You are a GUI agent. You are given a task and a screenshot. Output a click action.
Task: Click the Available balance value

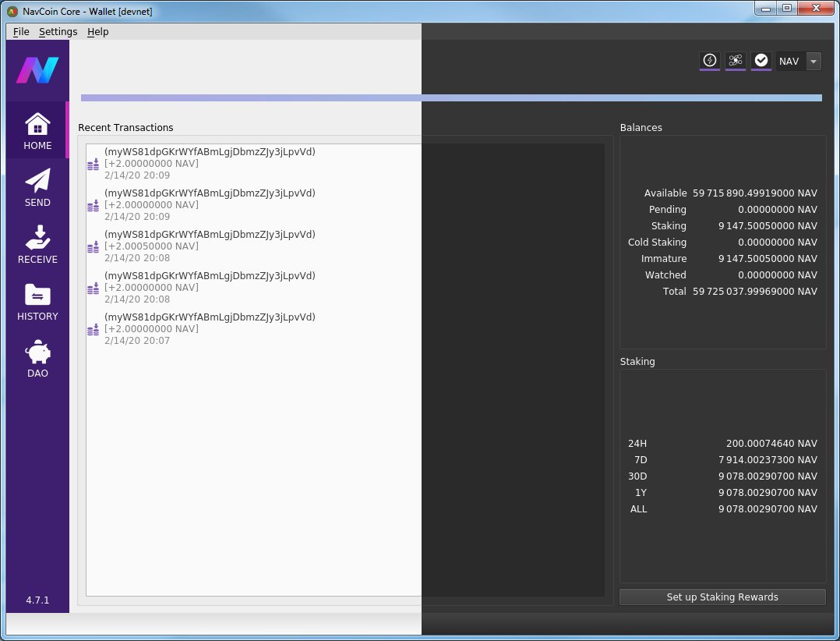click(x=755, y=193)
